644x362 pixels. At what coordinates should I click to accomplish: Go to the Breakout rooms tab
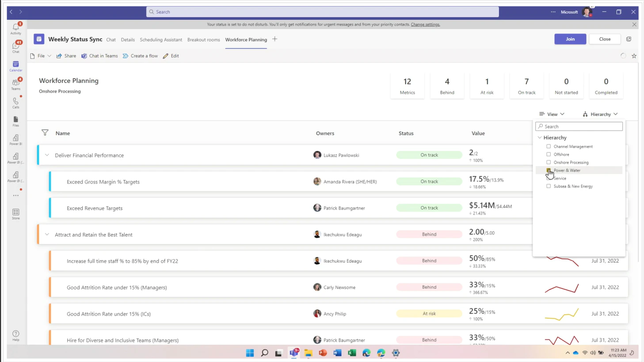pos(203,40)
